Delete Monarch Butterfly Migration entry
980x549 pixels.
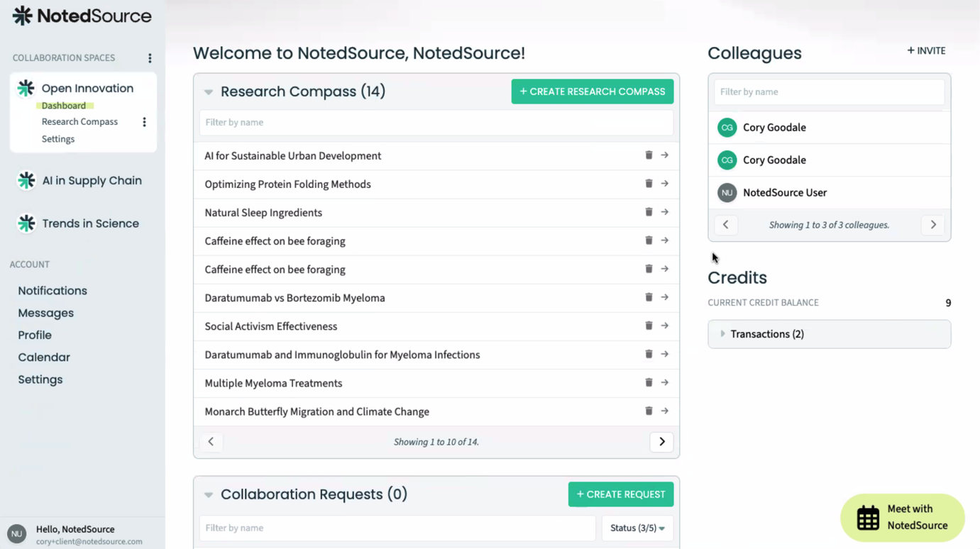coord(649,411)
